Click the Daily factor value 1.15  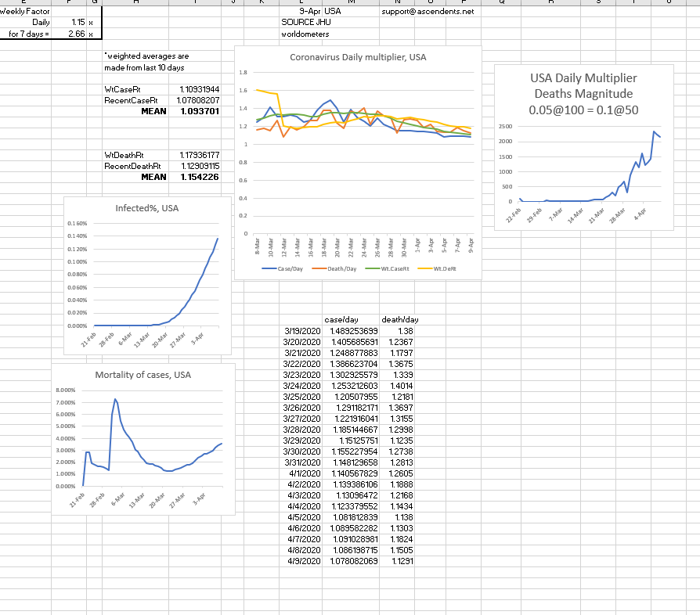pos(76,23)
